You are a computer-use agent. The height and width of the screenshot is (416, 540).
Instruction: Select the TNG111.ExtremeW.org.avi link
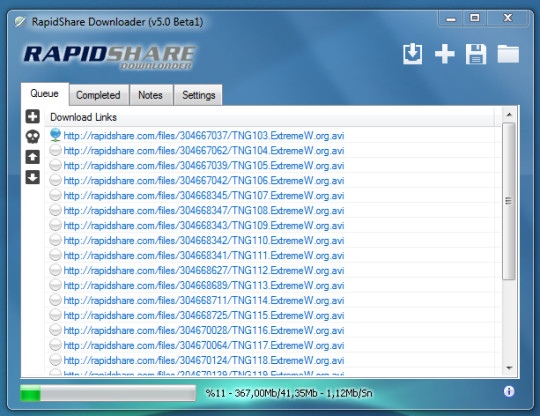(204, 256)
